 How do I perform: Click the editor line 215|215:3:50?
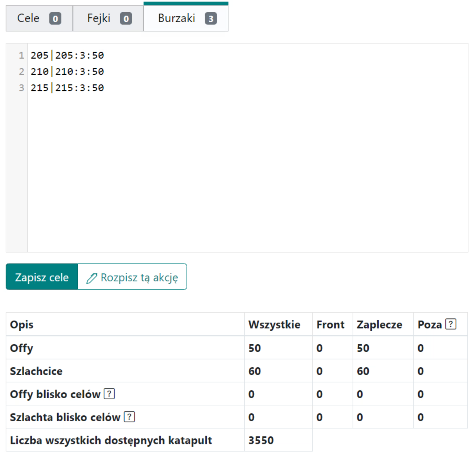(67, 88)
